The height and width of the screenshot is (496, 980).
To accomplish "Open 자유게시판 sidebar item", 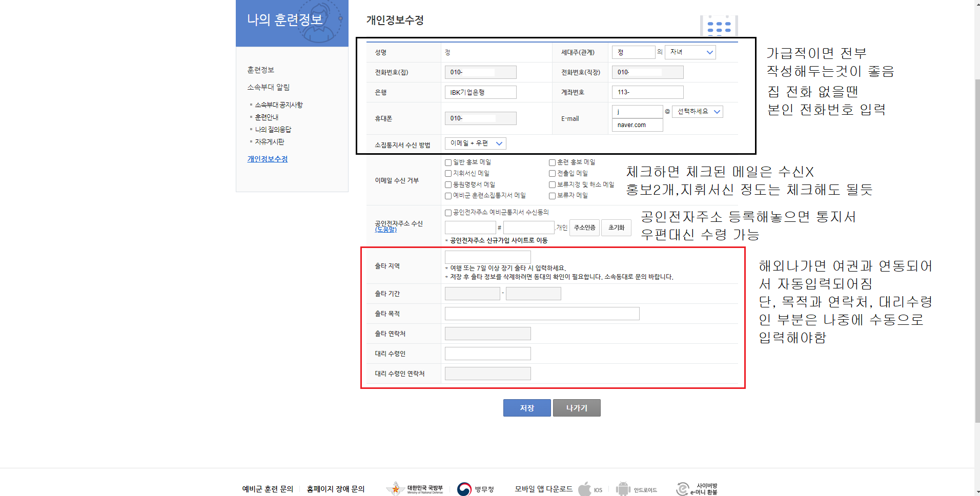I will coord(269,142).
